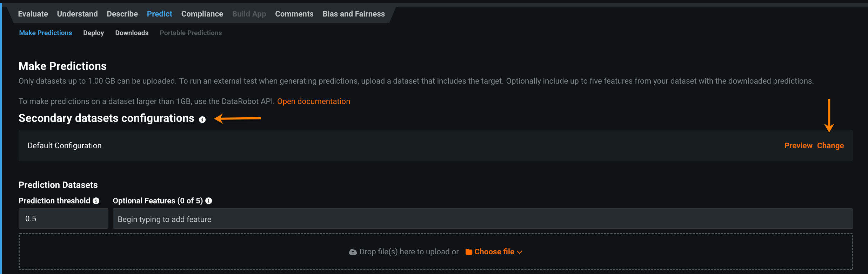Click Preview for Default Configuration
The image size is (868, 274).
click(798, 146)
